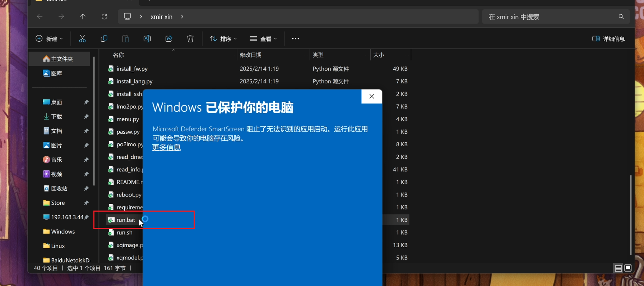Select 下载 in the navigation sidebar
The height and width of the screenshot is (286, 644).
click(x=56, y=117)
